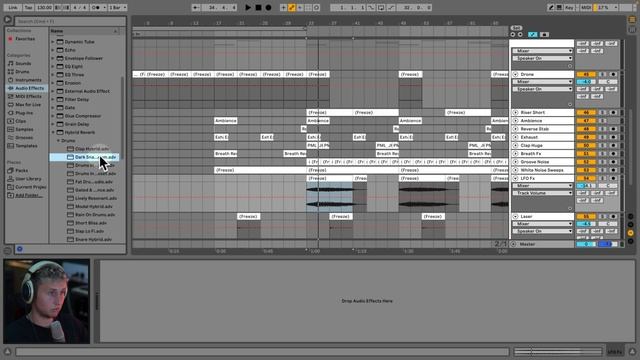Toggle the metronome button
Viewport: 640px width, 360px height.
(x=98, y=7)
